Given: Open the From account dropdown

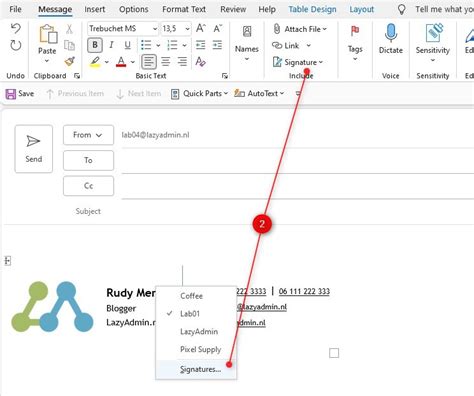Looking at the screenshot, I should click(88, 135).
